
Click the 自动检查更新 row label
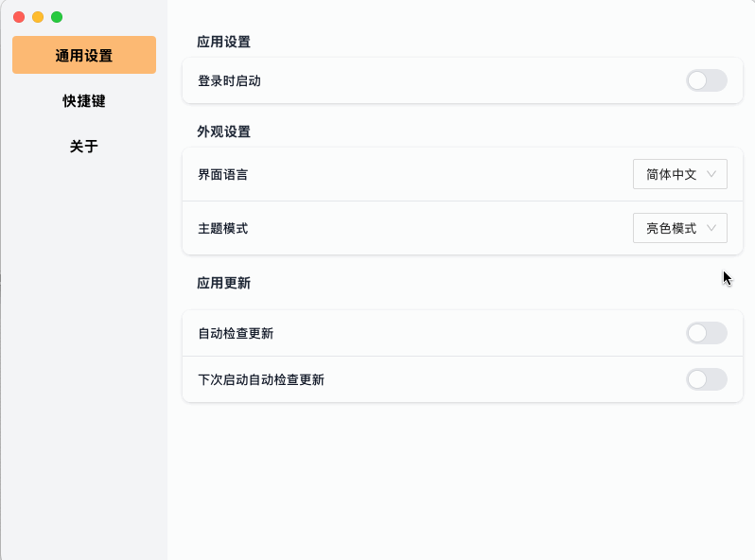[236, 334]
